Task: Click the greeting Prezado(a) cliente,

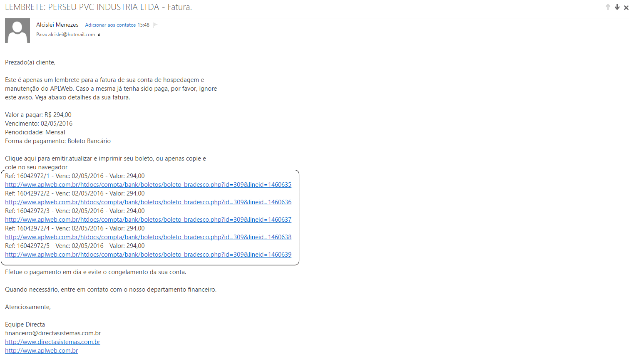Action: (x=30, y=62)
